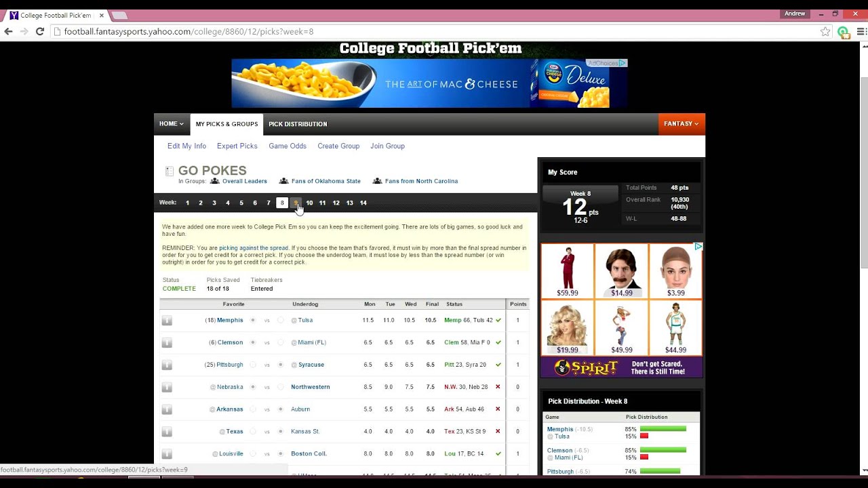This screenshot has height=488, width=868.
Task: Open Overall Leaders group link
Action: (x=245, y=181)
